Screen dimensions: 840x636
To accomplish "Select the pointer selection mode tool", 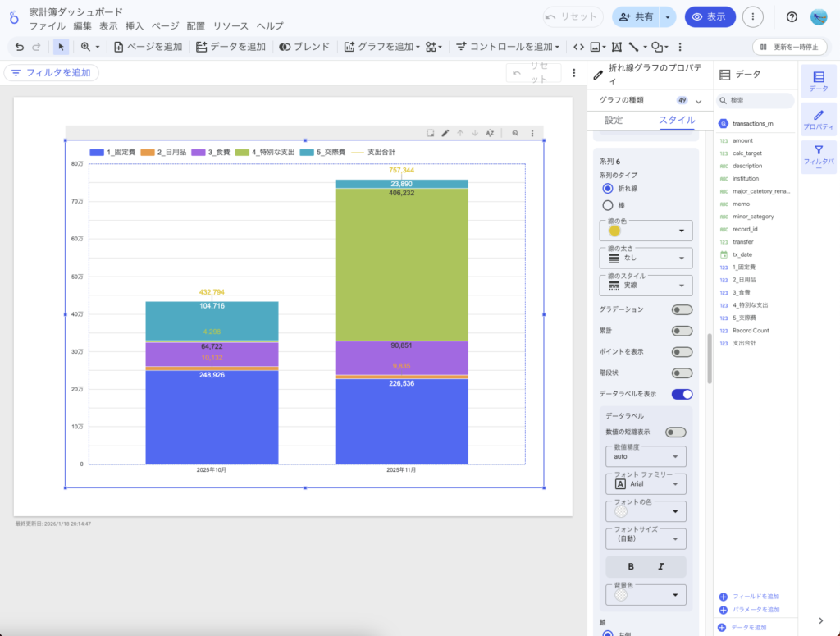I will (x=62, y=47).
